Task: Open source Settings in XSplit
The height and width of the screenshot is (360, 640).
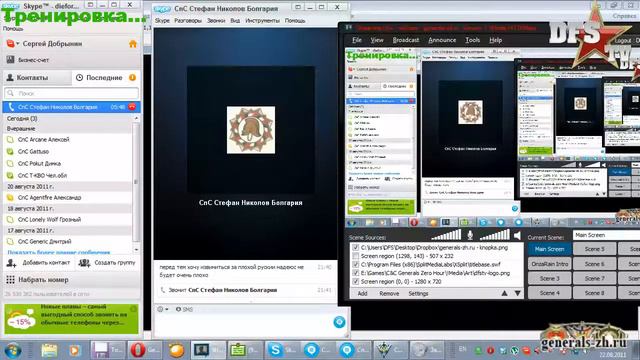Action: [x=418, y=293]
